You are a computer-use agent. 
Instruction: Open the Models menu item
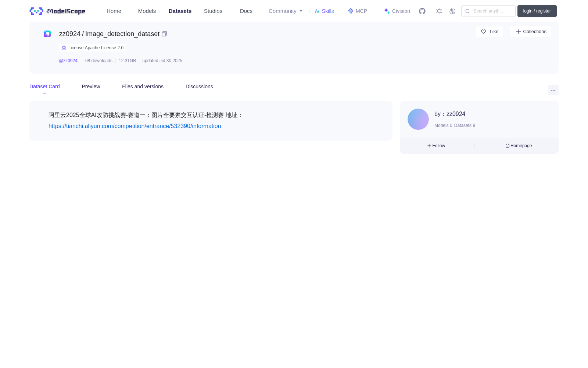pos(147,11)
